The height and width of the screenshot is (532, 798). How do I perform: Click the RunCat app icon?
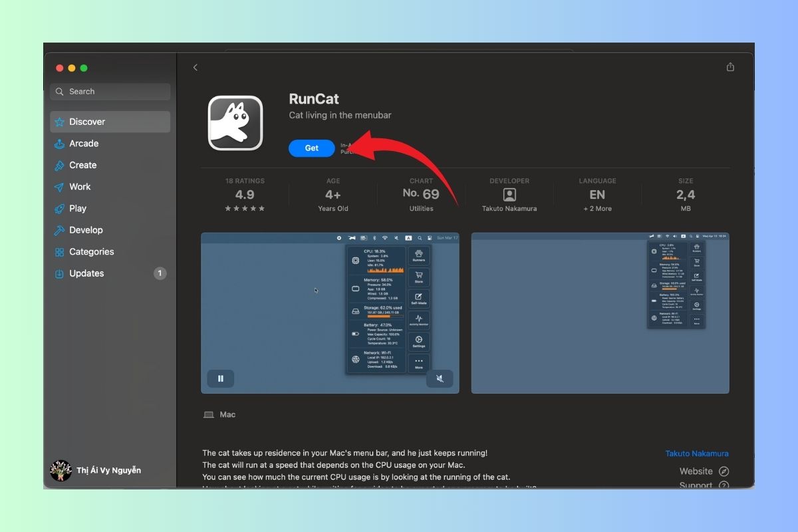[x=235, y=123]
